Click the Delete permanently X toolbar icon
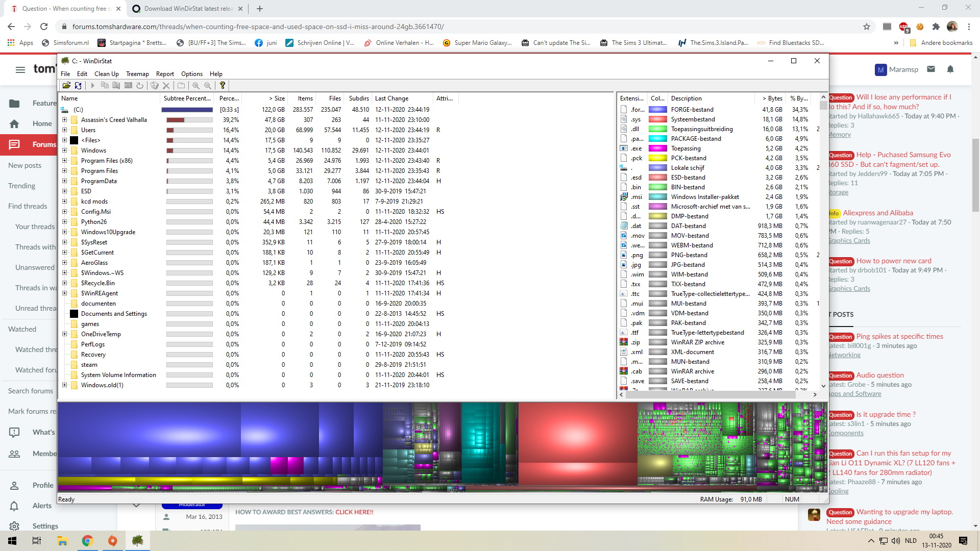Viewport: 980px width, 551px height. pos(166,86)
